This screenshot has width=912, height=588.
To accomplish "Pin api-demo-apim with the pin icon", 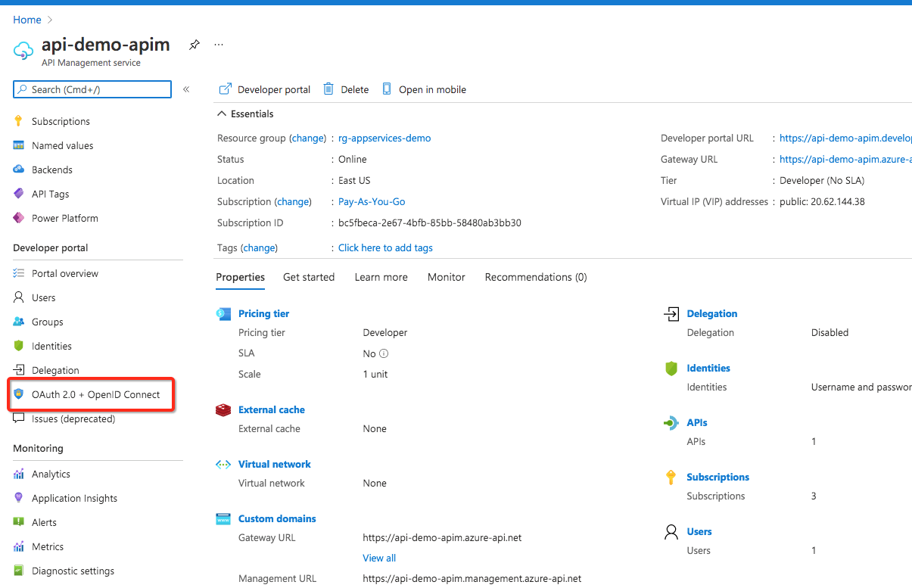I will click(195, 45).
